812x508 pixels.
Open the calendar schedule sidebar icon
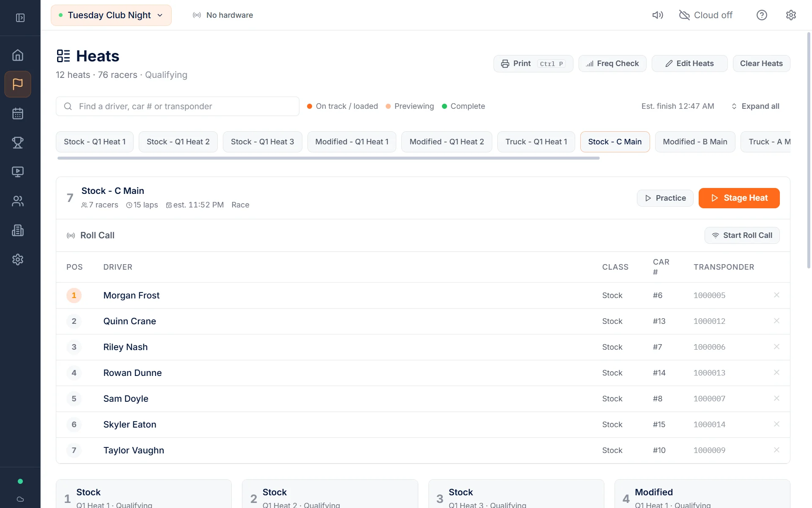18,113
